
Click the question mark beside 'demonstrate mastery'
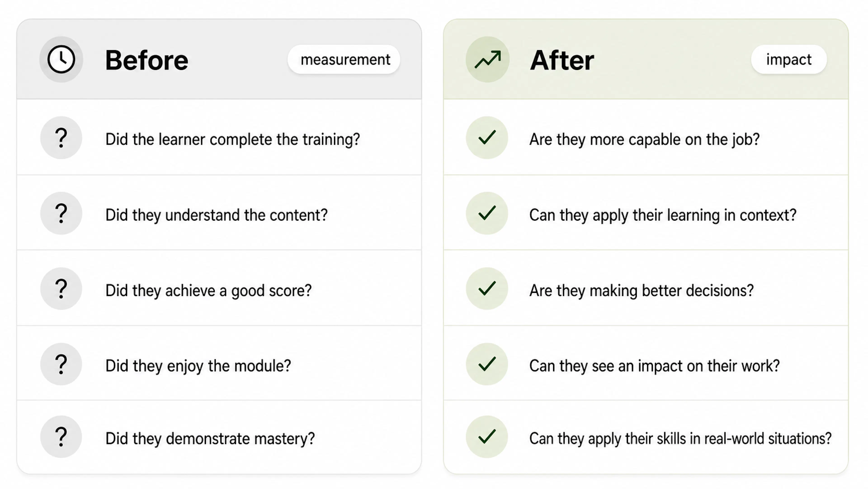[61, 437]
